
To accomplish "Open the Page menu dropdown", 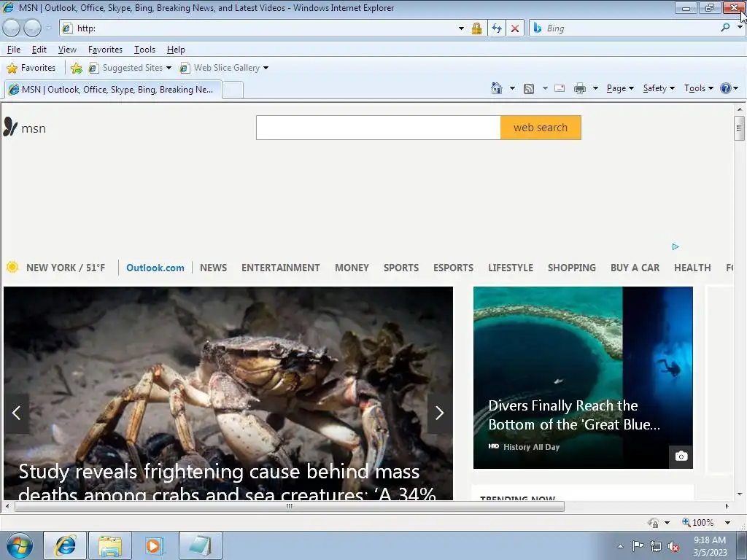I will [620, 88].
